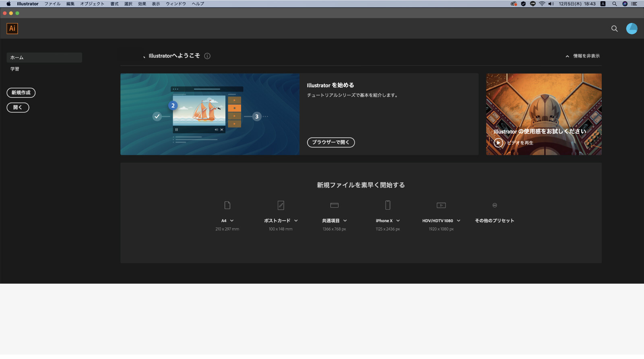This screenshot has width=644, height=359.
Task: Open the 選択 menu
Action: (x=128, y=4)
